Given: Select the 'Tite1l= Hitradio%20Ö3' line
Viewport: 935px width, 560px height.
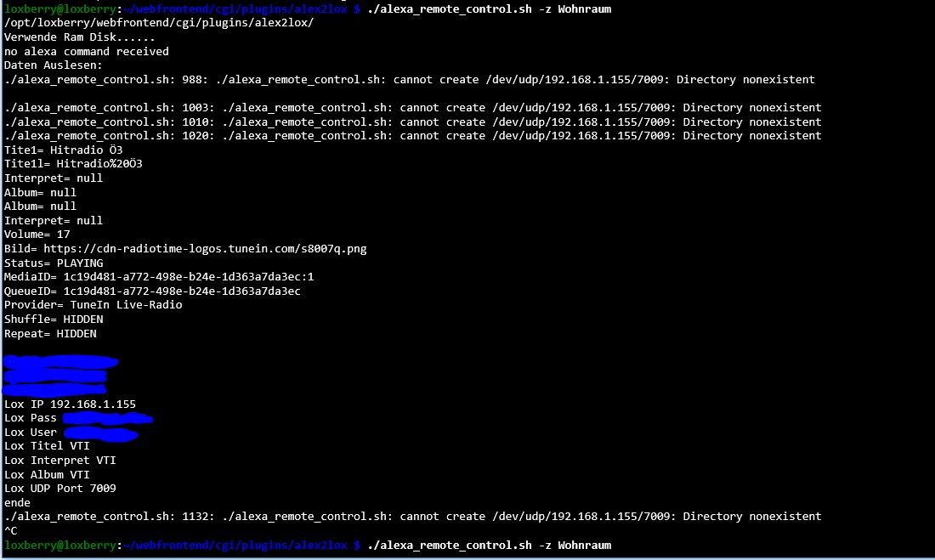Looking at the screenshot, I should [x=73, y=163].
